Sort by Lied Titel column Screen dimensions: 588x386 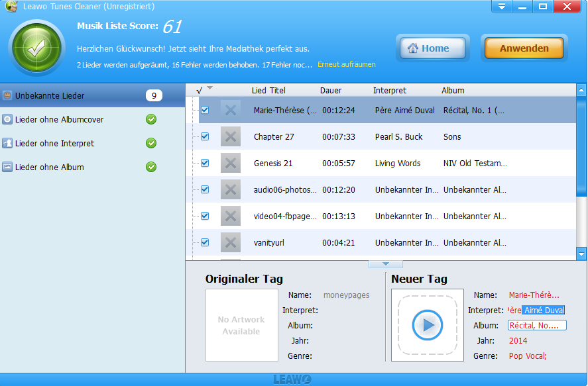coord(268,90)
